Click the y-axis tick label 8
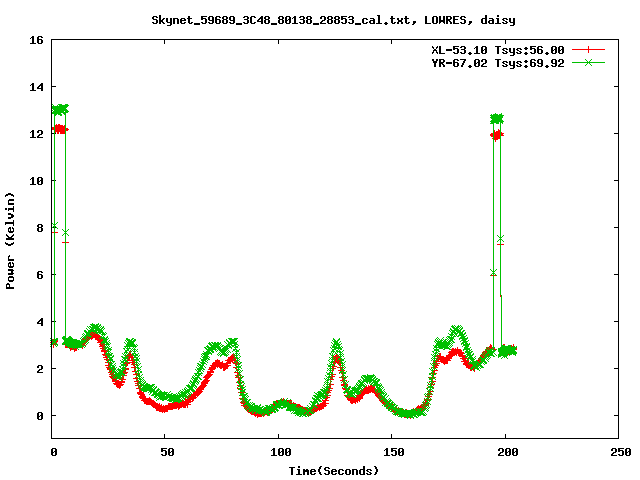 pos(40,228)
